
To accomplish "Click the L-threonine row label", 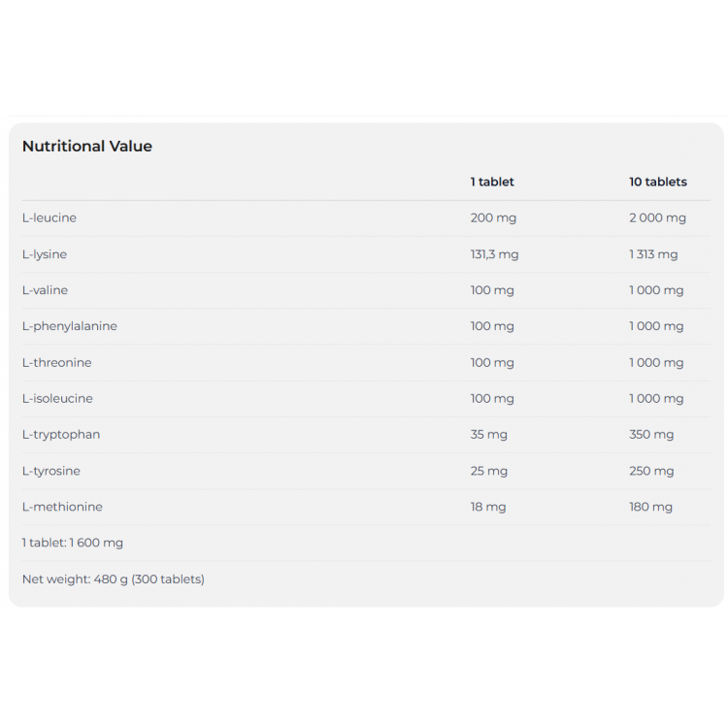I will point(57,362).
